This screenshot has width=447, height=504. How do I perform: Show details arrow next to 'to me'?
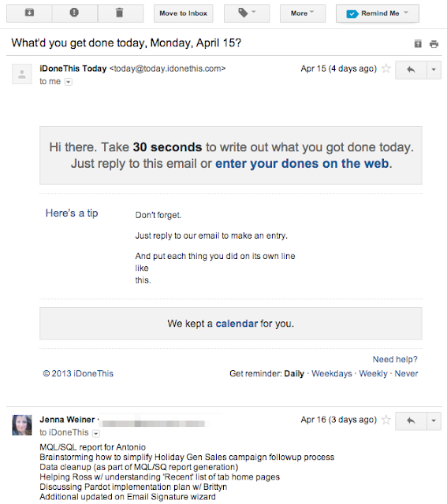69,82
